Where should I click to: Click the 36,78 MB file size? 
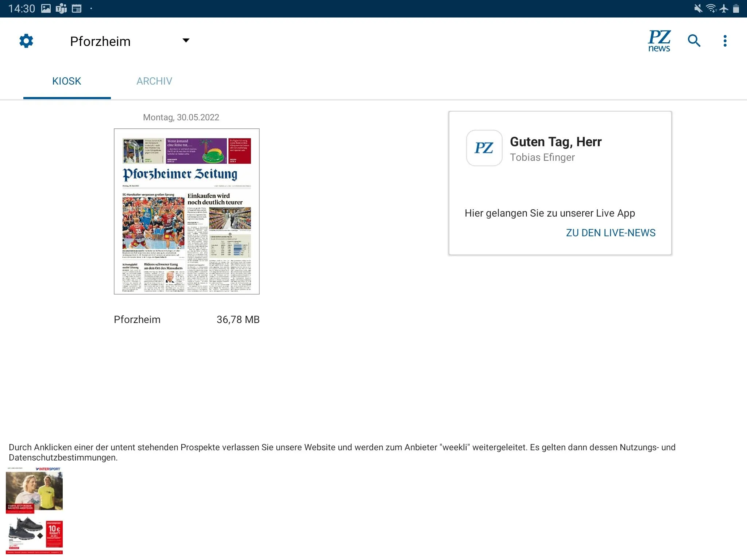coord(238,320)
